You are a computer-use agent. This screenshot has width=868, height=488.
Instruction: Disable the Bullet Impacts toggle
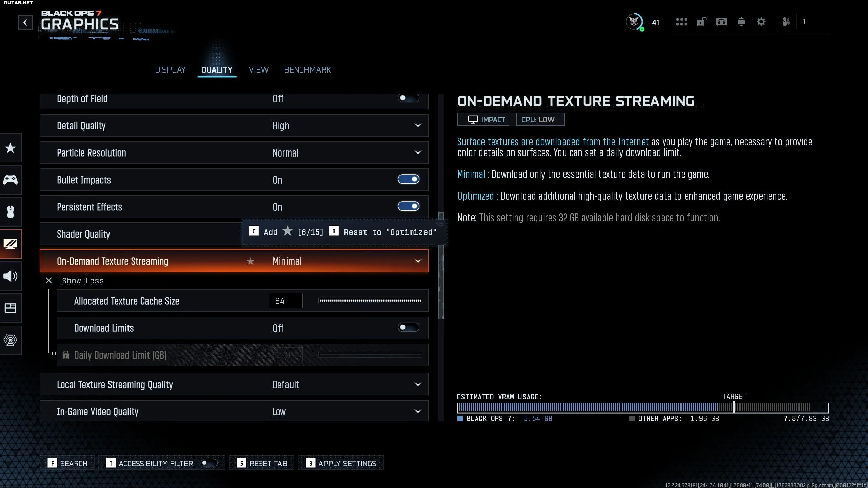[x=409, y=179]
